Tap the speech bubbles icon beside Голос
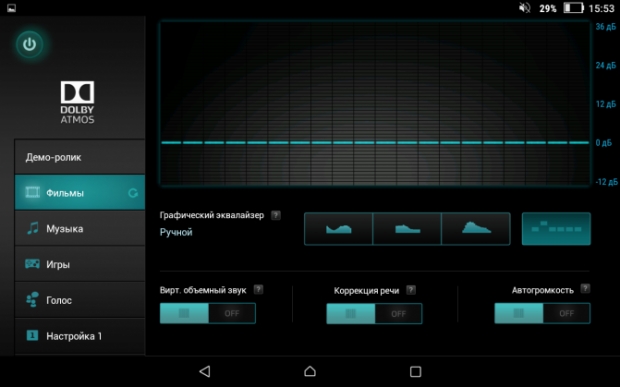 coord(32,299)
